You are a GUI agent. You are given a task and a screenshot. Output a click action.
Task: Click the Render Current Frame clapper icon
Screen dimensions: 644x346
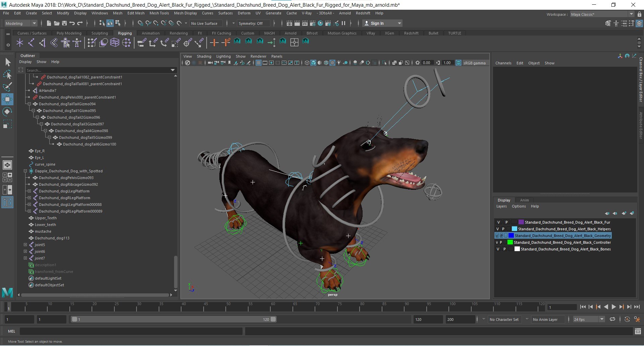point(297,23)
